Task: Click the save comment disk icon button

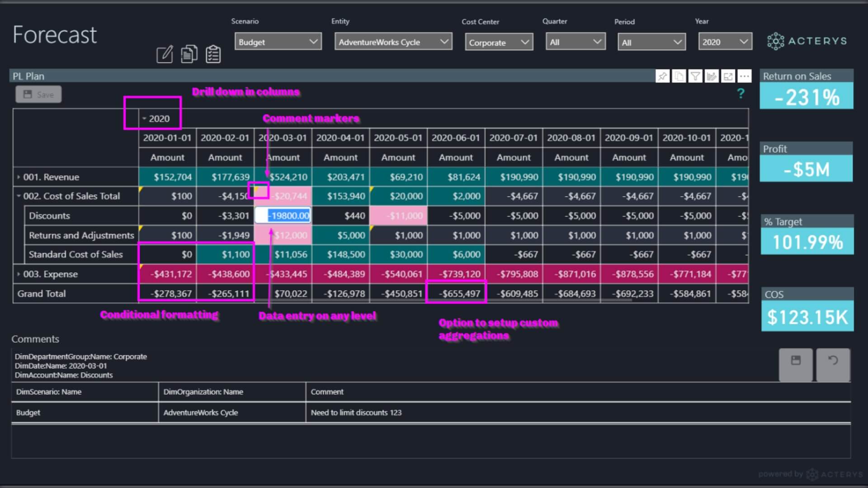Action: pyautogui.click(x=796, y=365)
